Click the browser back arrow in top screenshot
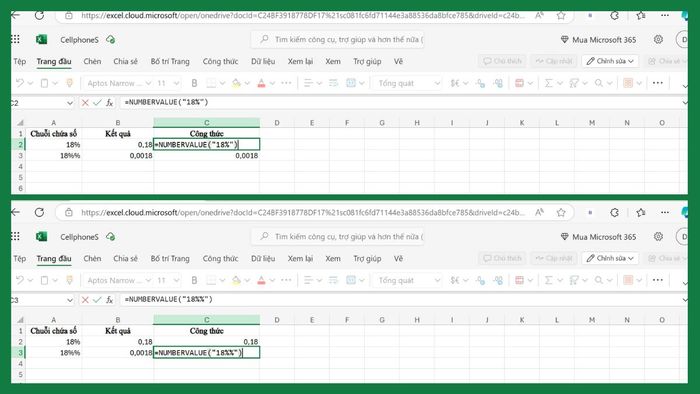The width and height of the screenshot is (700, 394). [x=16, y=15]
